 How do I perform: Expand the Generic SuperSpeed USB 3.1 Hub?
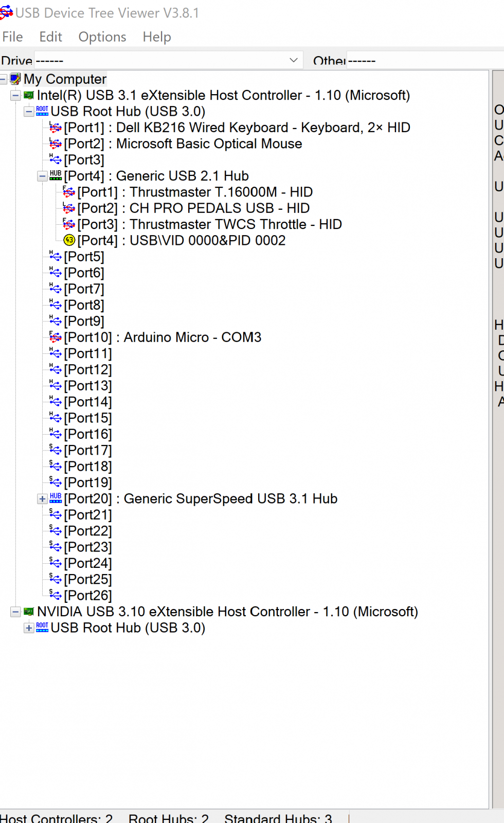(x=42, y=499)
